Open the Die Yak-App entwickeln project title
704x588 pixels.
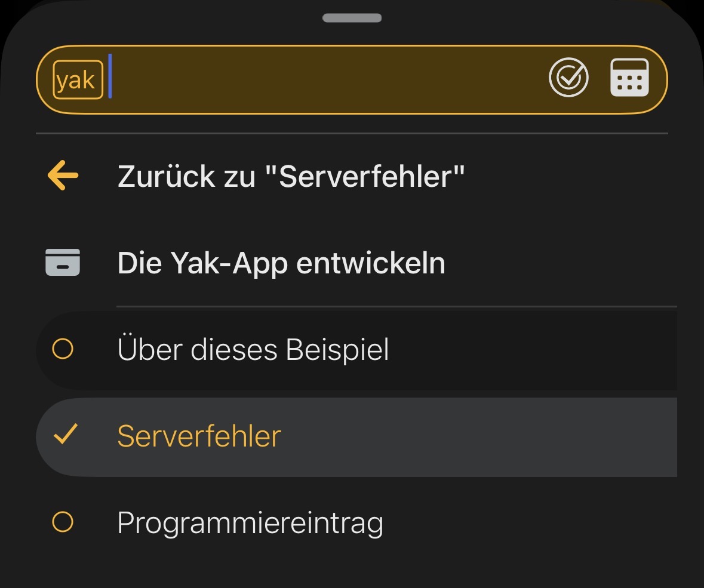281,263
